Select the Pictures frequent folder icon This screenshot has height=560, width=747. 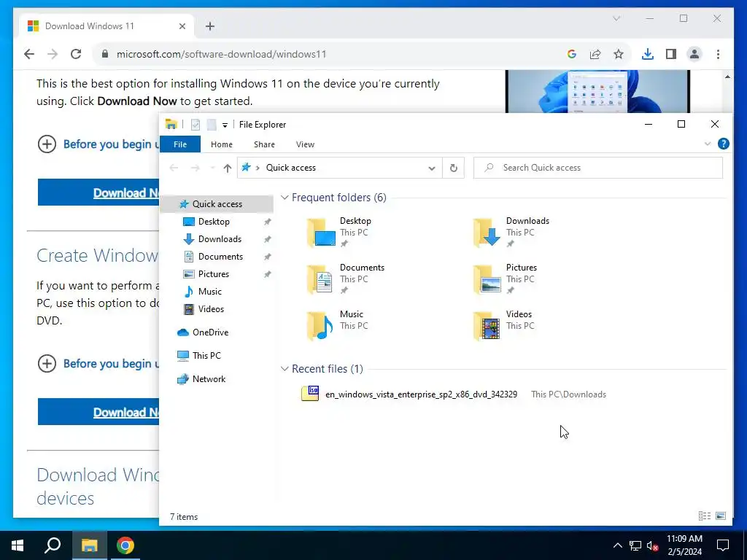pos(487,279)
